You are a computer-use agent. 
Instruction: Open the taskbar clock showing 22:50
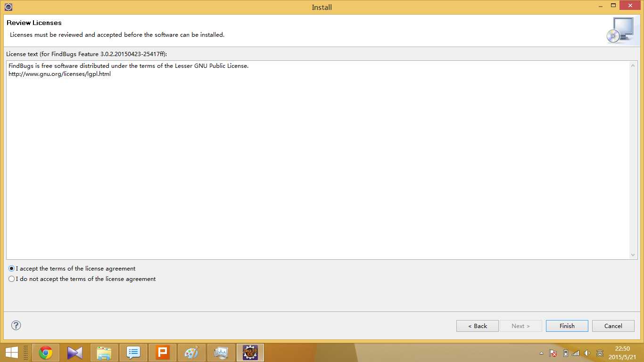click(622, 353)
